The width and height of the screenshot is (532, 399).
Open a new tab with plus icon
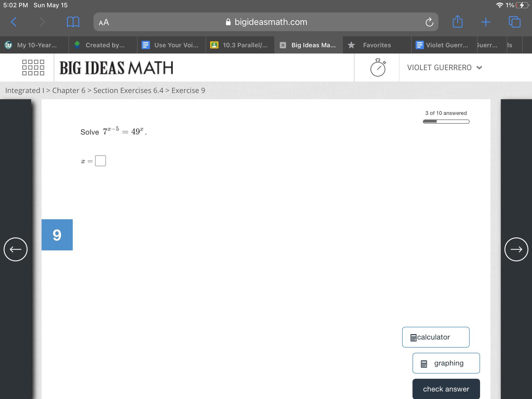pyautogui.click(x=486, y=22)
